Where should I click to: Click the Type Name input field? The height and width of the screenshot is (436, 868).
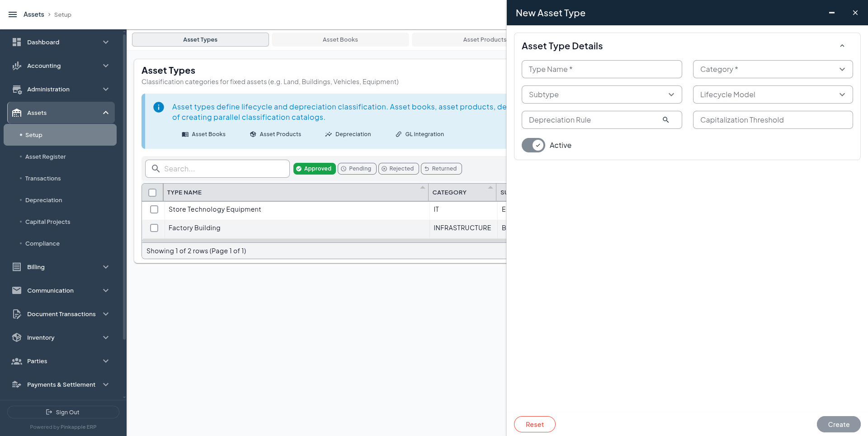point(602,69)
